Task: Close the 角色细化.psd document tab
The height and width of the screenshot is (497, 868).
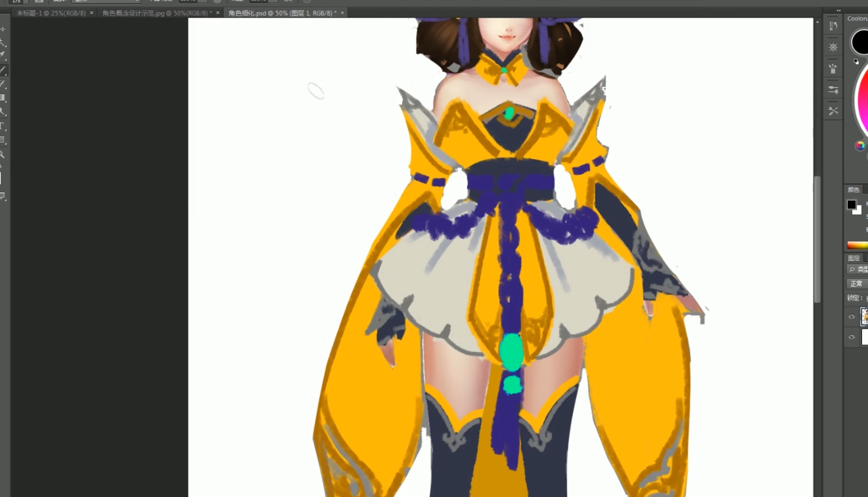Action: click(x=344, y=13)
